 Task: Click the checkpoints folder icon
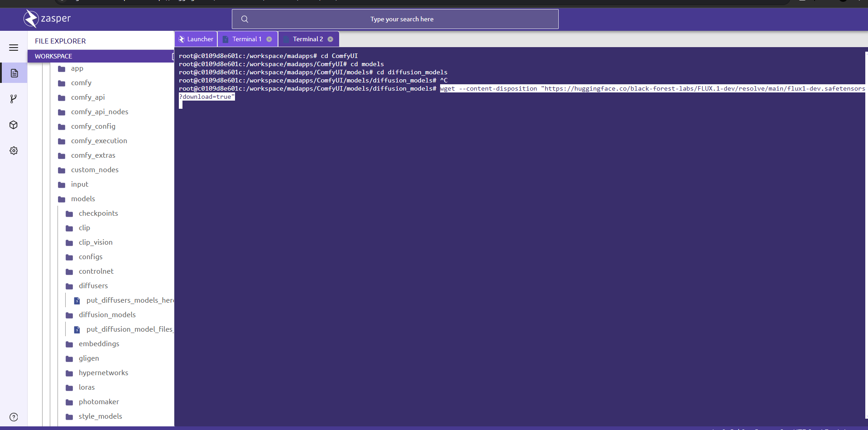(x=69, y=214)
